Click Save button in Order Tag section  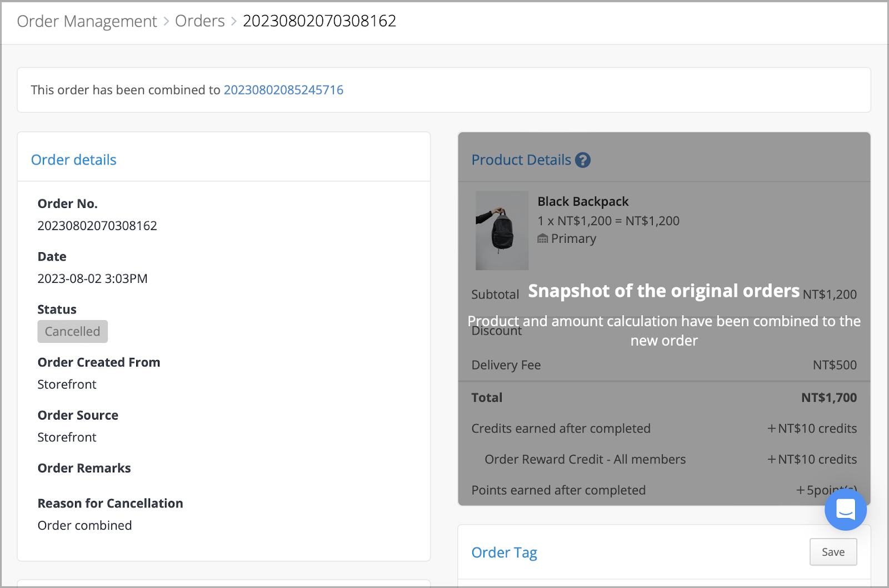833,552
